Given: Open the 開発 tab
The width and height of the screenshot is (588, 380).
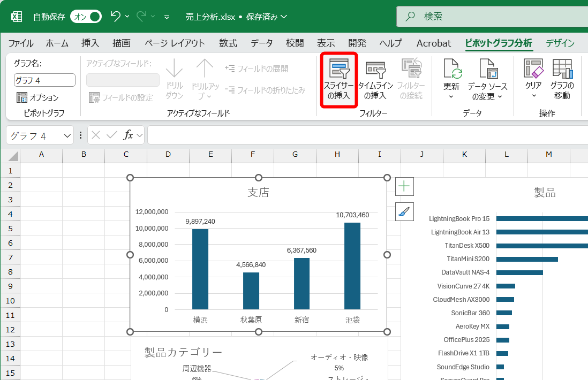Looking at the screenshot, I should click(x=357, y=43).
